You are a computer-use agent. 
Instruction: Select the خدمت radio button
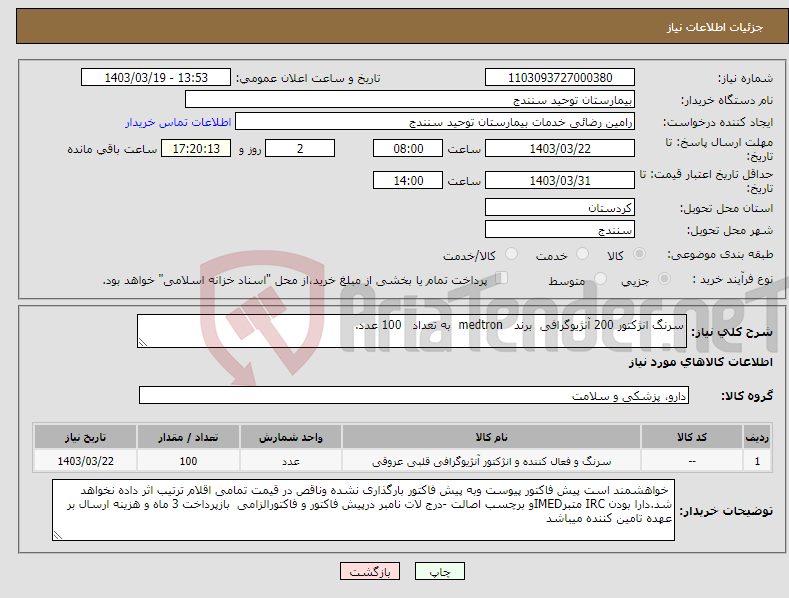click(x=582, y=254)
